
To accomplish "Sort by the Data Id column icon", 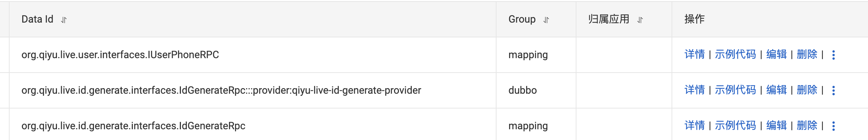I will 64,20.
